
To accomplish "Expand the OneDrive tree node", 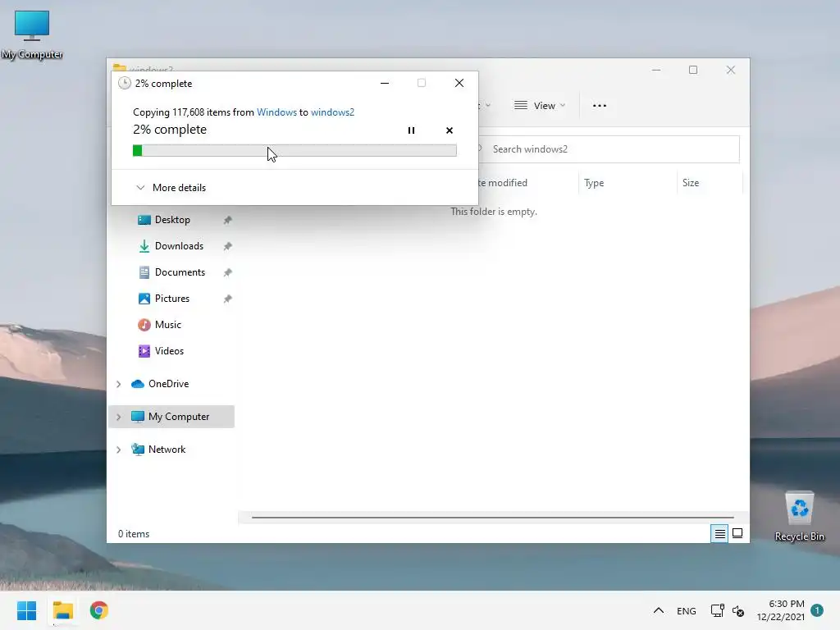I will 118,384.
